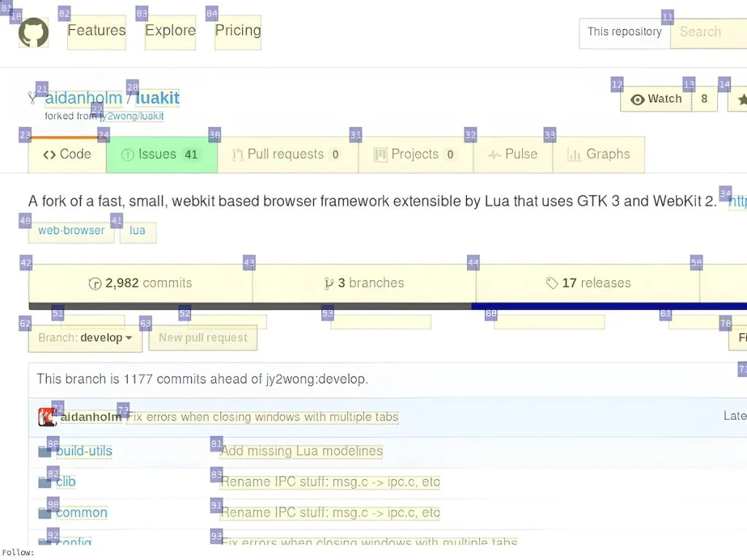The height and width of the screenshot is (560, 747).
Task: Open the Pricing menu
Action: (x=237, y=31)
